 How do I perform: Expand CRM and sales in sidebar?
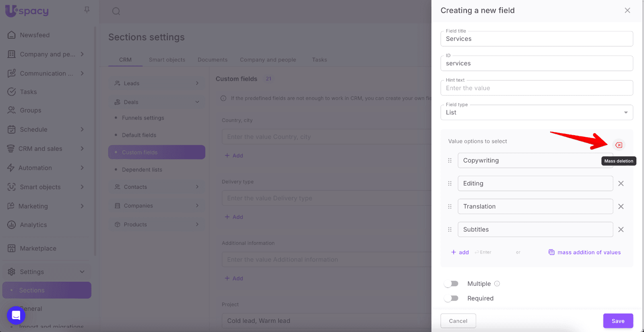click(x=82, y=148)
